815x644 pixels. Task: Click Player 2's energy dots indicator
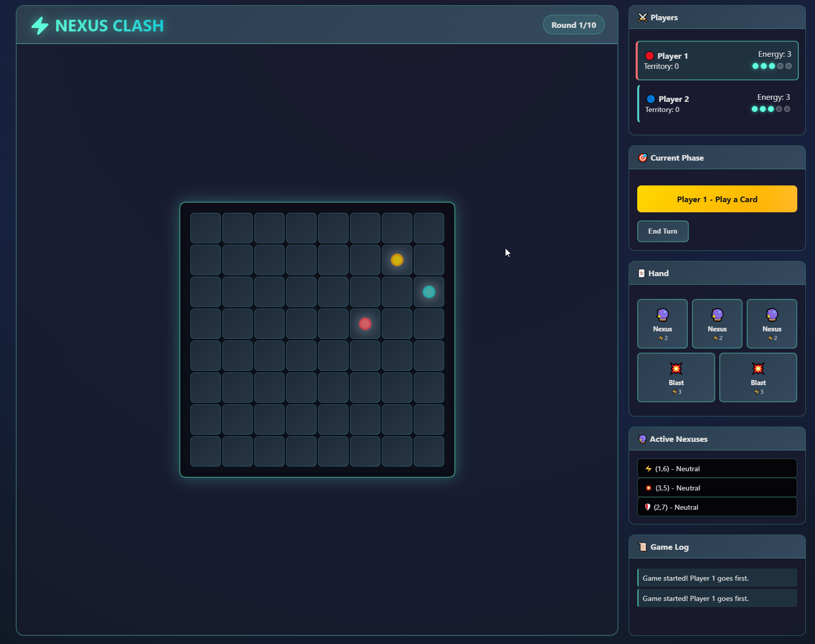771,109
